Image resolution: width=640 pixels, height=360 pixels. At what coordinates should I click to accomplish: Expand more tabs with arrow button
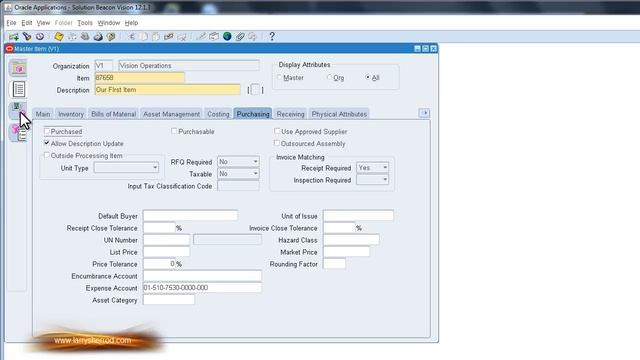[x=424, y=113]
